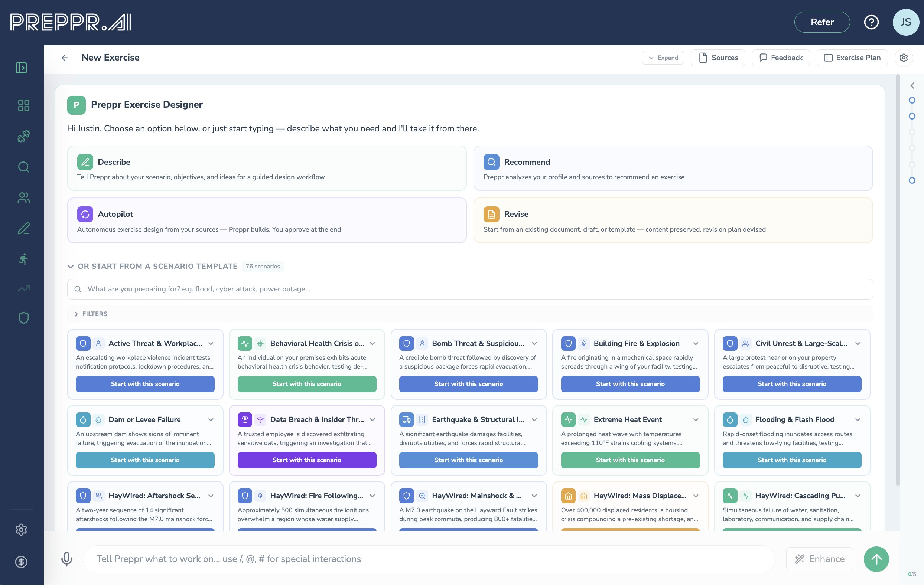Click the dollar billing icon in sidebar
The width and height of the screenshot is (924, 585).
(x=21, y=562)
